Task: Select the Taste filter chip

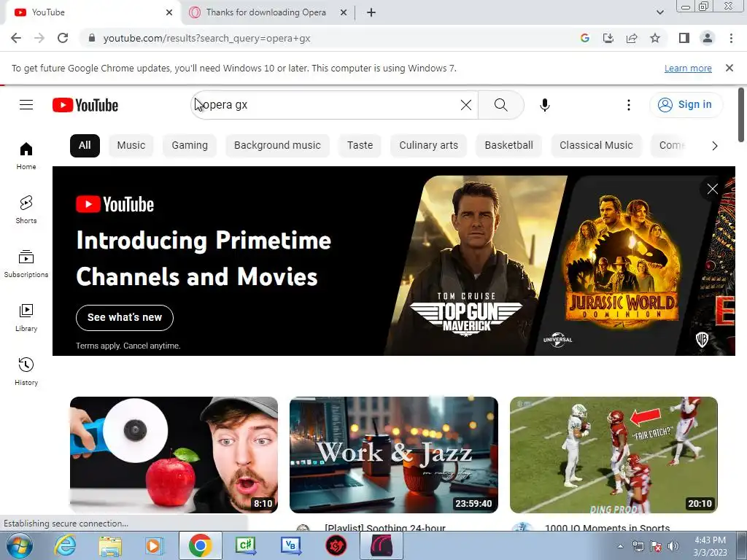Action: point(360,146)
